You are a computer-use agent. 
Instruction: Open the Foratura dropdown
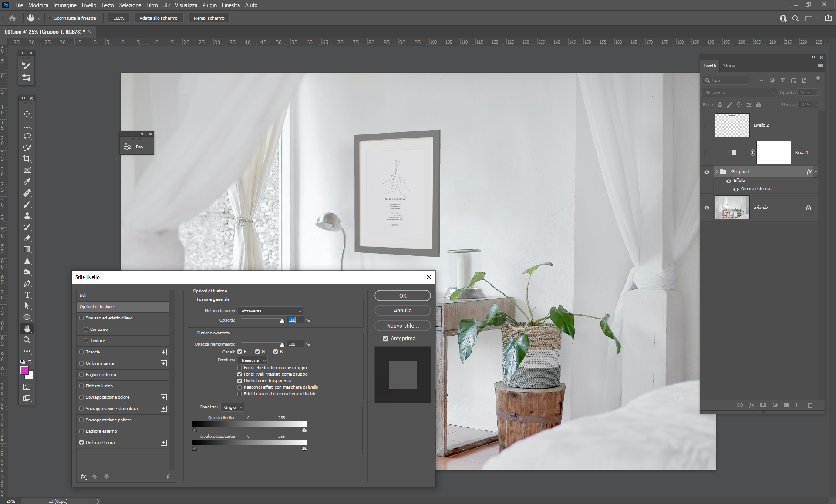click(x=253, y=360)
